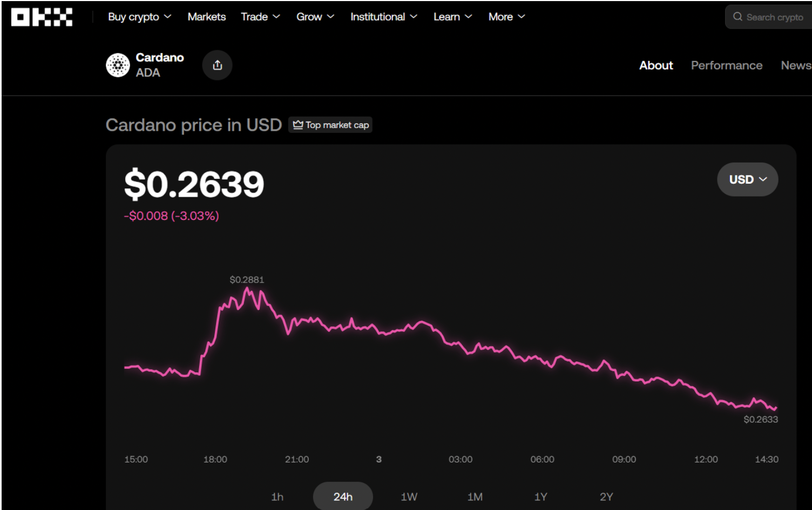This screenshot has width=812, height=510.
Task: Switch to the Performance tab
Action: pyautogui.click(x=726, y=65)
